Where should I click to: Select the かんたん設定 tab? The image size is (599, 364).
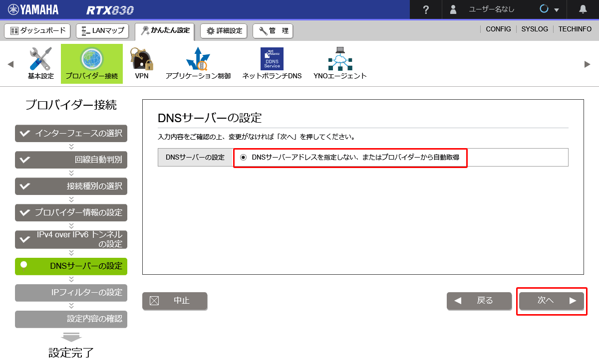pyautogui.click(x=165, y=31)
